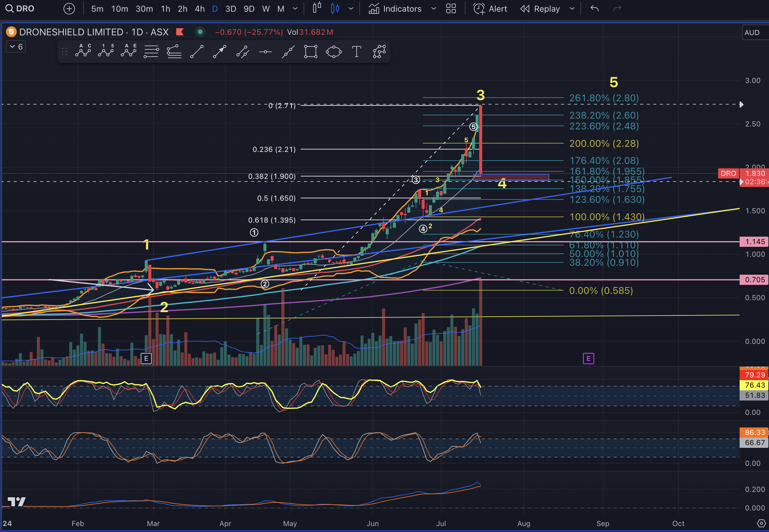Select the Fib retracement tool

[151, 52]
